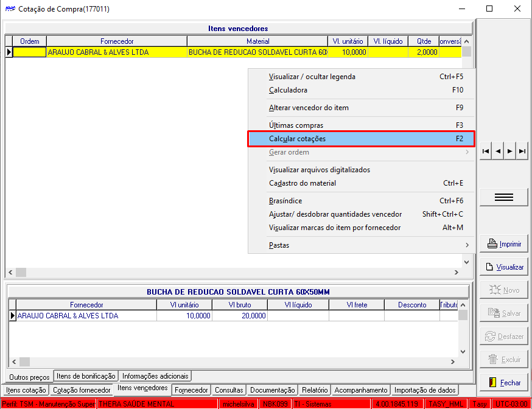Open the three-line hamburger menu button
The image size is (532, 409).
pyautogui.click(x=504, y=197)
